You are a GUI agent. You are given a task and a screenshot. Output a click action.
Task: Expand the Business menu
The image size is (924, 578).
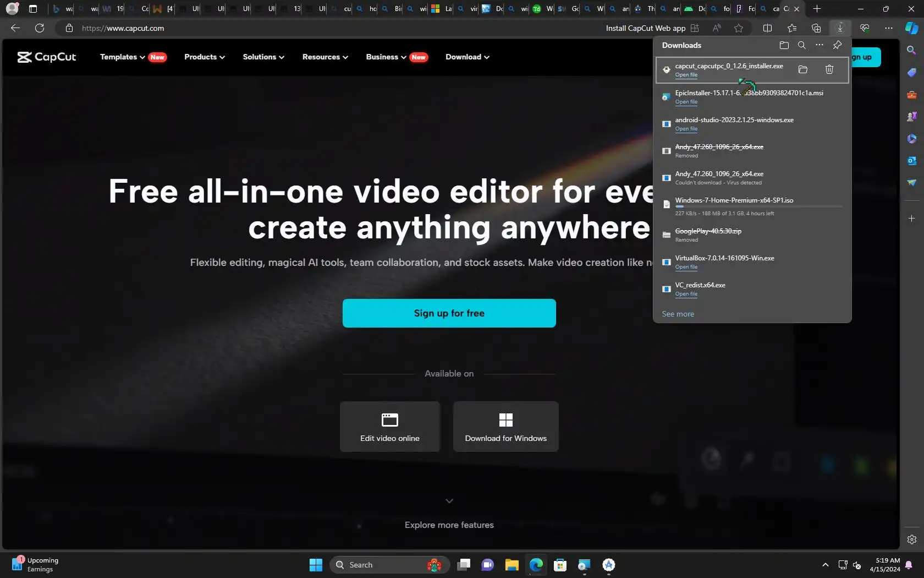pyautogui.click(x=386, y=57)
